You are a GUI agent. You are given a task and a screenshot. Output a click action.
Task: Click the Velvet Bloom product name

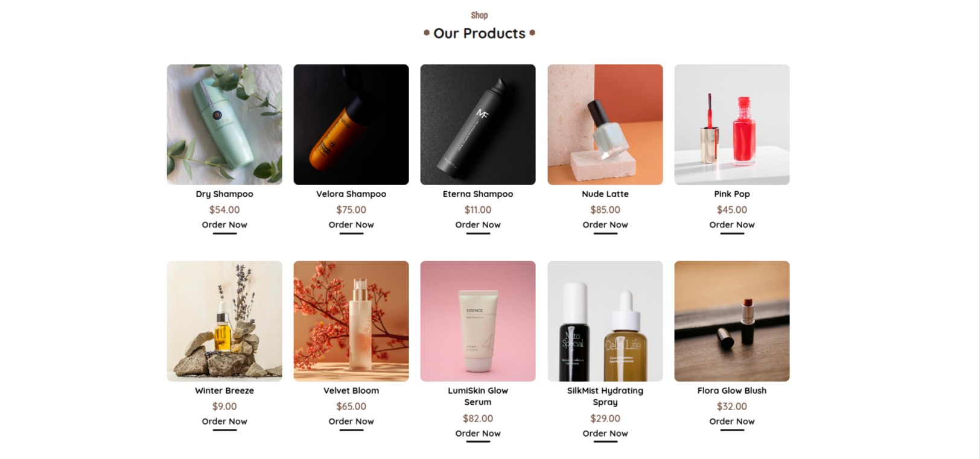click(x=351, y=391)
